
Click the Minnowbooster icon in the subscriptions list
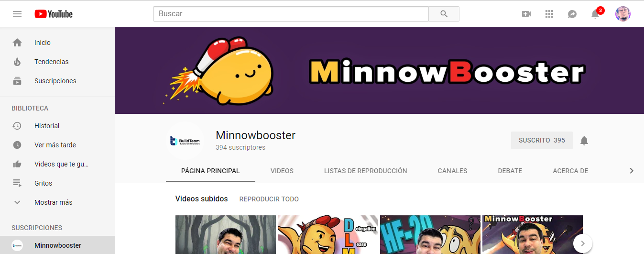pos(17,245)
